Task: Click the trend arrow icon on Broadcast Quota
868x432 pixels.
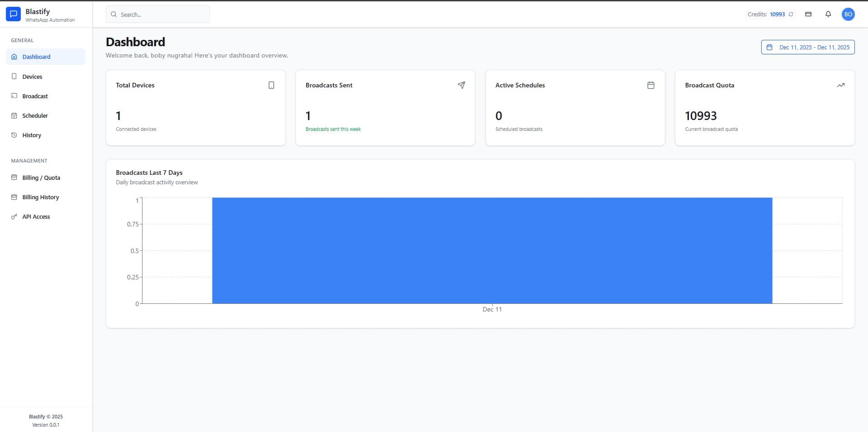Action: click(840, 85)
